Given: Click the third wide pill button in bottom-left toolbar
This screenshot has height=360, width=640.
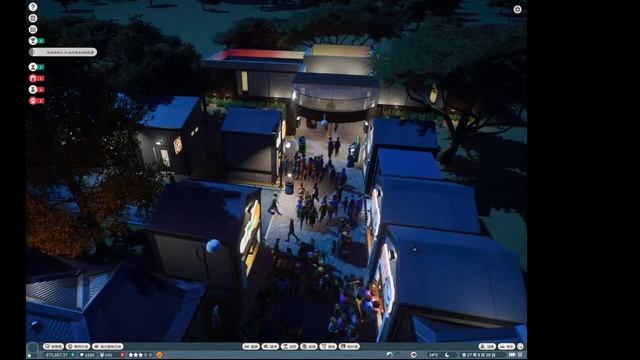Looking at the screenshot, I should coord(108,347).
